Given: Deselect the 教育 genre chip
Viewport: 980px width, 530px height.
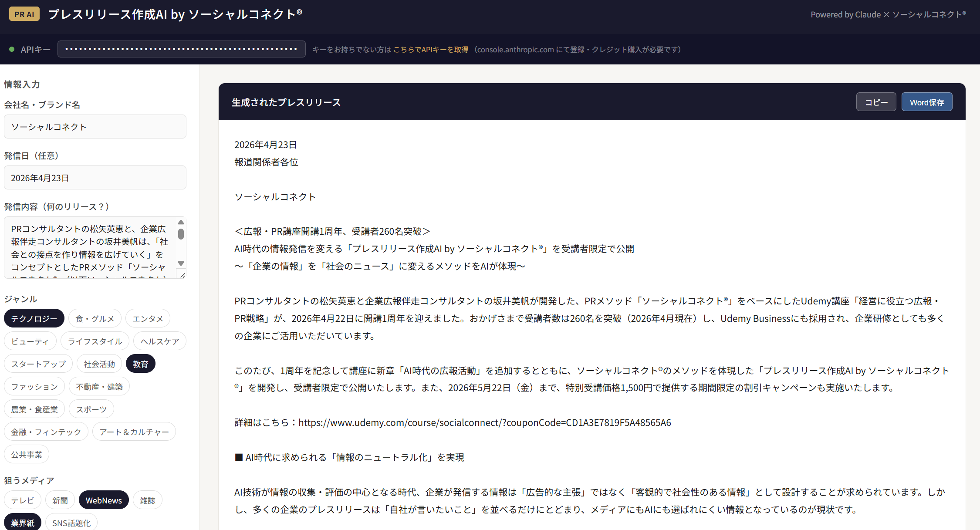Looking at the screenshot, I should pyautogui.click(x=140, y=364).
